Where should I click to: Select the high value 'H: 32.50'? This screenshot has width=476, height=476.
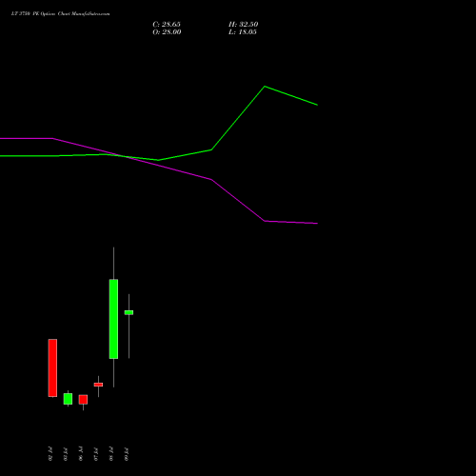coord(244,25)
